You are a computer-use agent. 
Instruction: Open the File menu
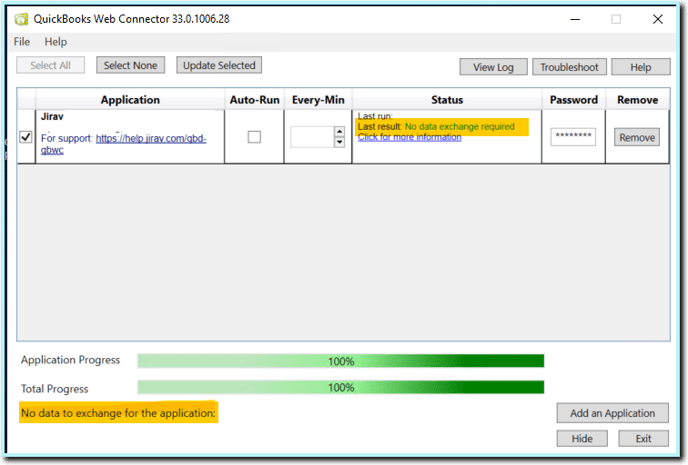[22, 42]
